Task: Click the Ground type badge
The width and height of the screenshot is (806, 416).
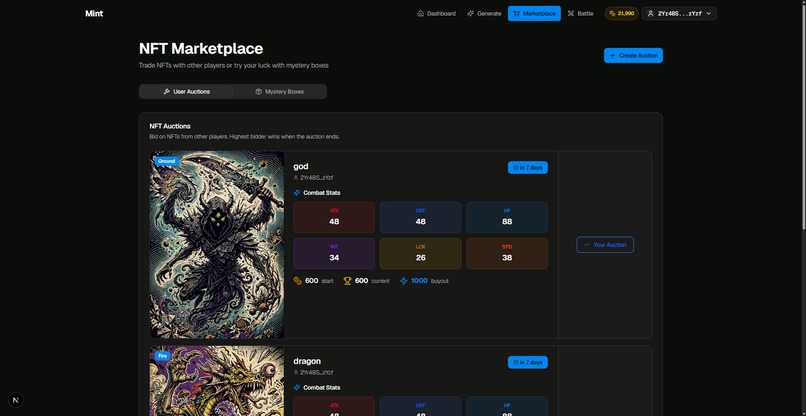Action: (x=167, y=161)
